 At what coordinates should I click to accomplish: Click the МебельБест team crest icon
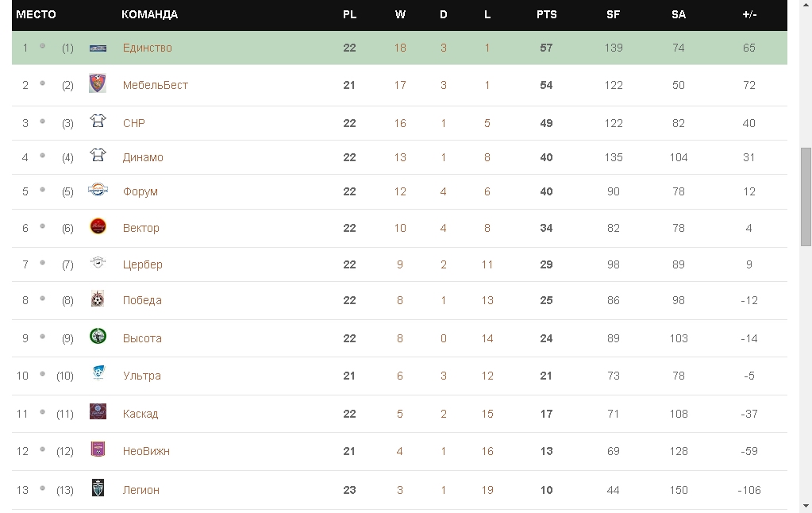click(x=98, y=84)
